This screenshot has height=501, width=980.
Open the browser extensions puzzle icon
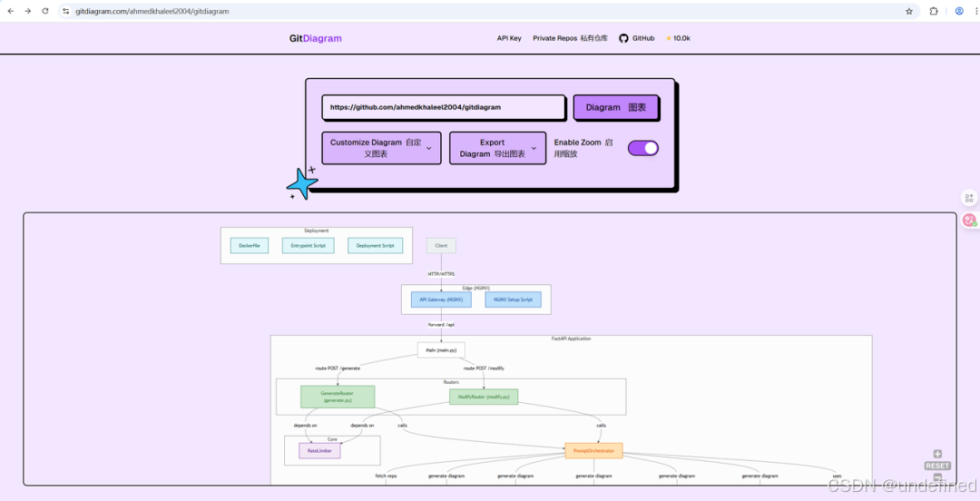click(934, 11)
